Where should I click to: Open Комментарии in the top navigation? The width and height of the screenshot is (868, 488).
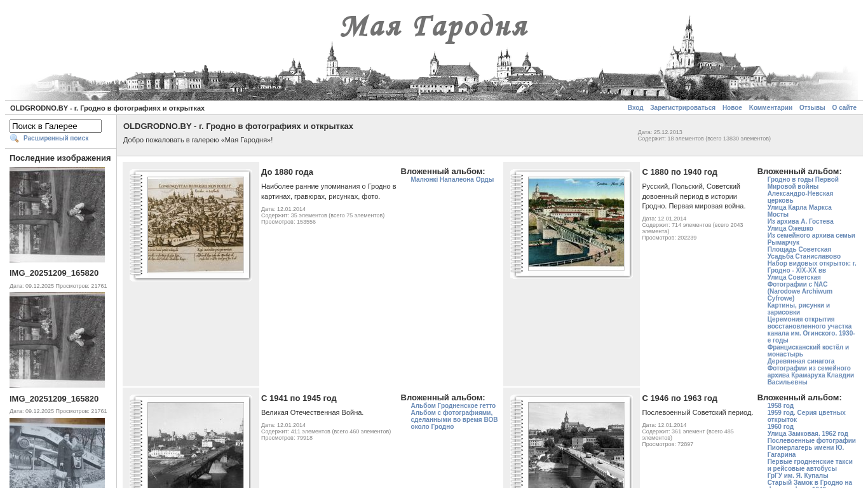[770, 108]
